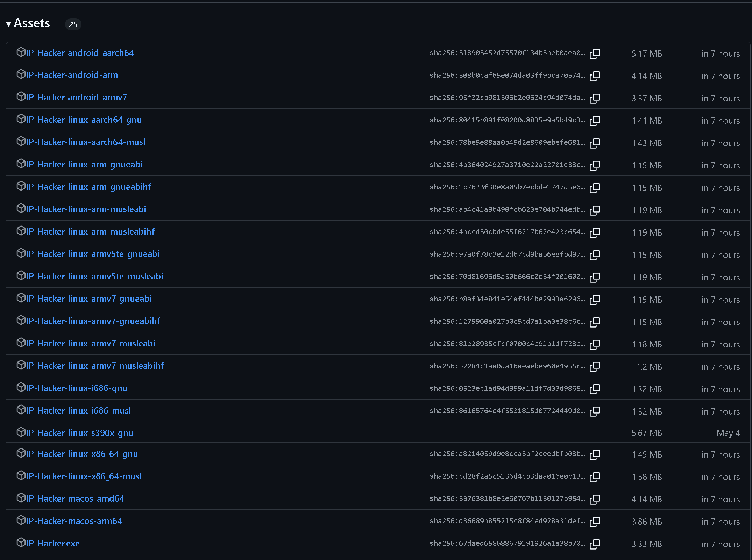Download IP-Hacker.exe asset
This screenshot has width=752, height=560.
[53, 544]
